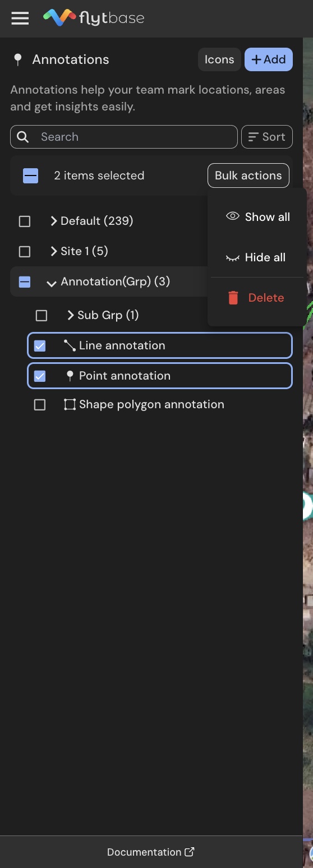The width and height of the screenshot is (313, 868).
Task: Click the polygon icon beside Shape polygon annotation
Action: coord(70,404)
